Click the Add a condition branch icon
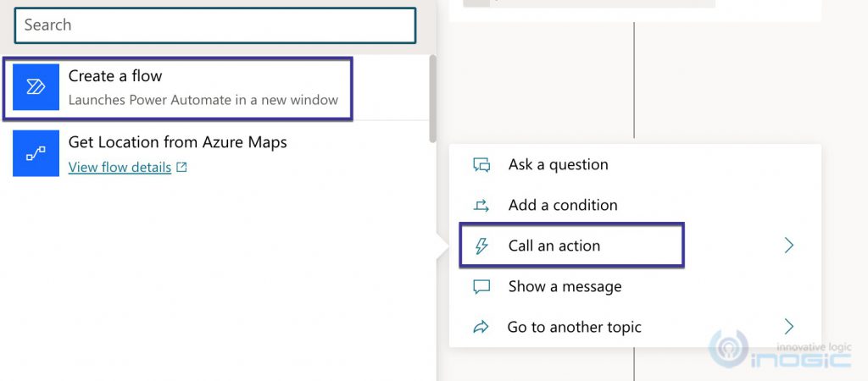The width and height of the screenshot is (868, 381). click(481, 205)
